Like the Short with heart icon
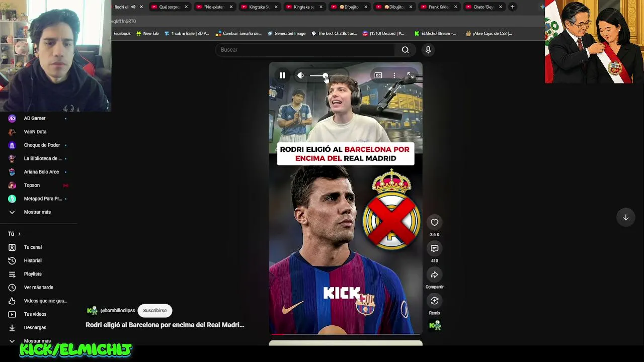Image resolution: width=644 pixels, height=362 pixels. pos(435,222)
